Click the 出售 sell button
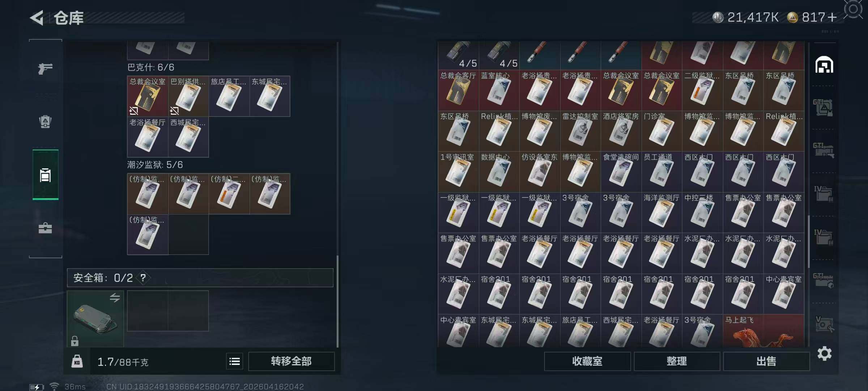The image size is (868, 391). [766, 361]
